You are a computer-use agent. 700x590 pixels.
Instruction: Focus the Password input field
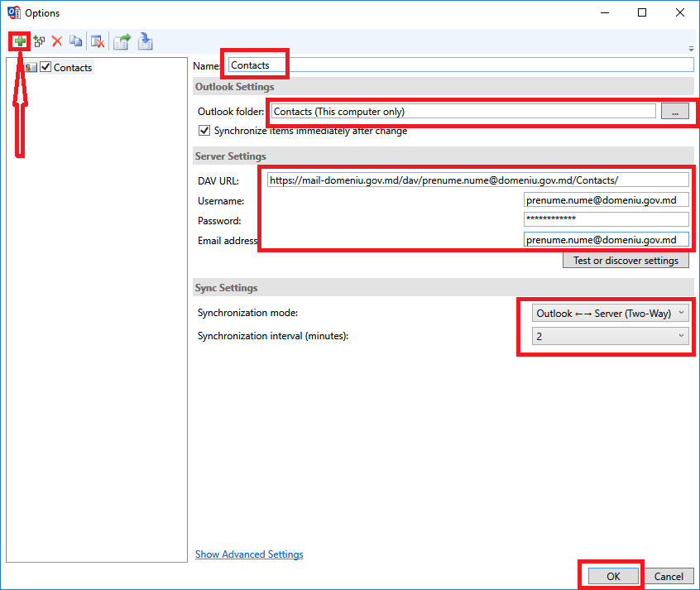pos(606,219)
